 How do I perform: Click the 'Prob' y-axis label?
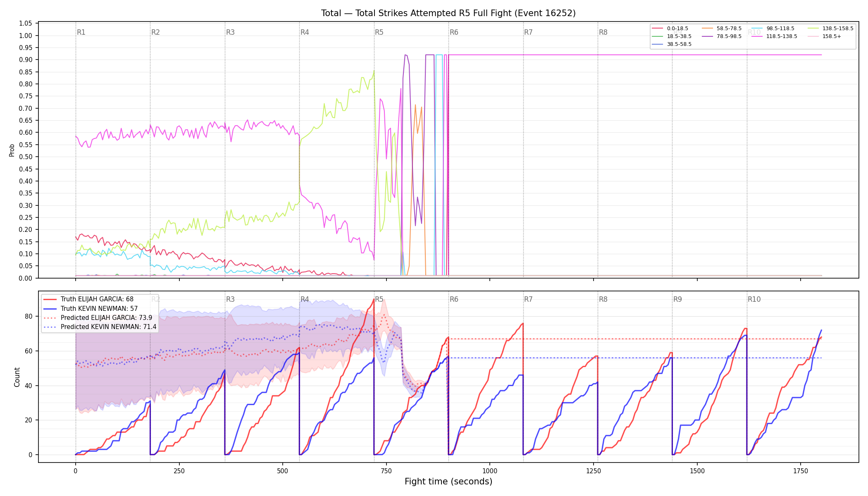click(x=12, y=150)
